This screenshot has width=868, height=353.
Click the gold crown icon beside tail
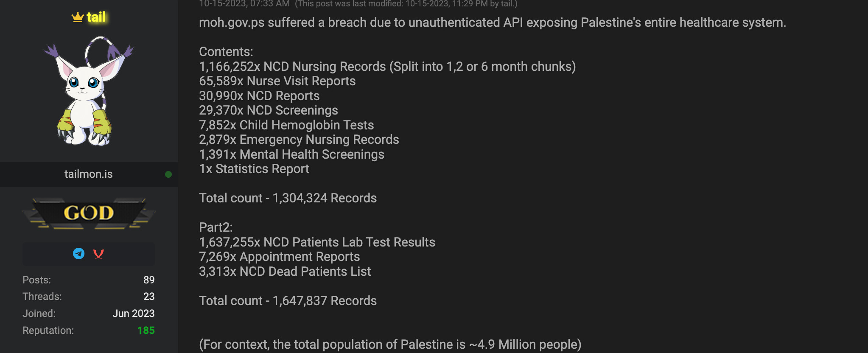tap(77, 17)
